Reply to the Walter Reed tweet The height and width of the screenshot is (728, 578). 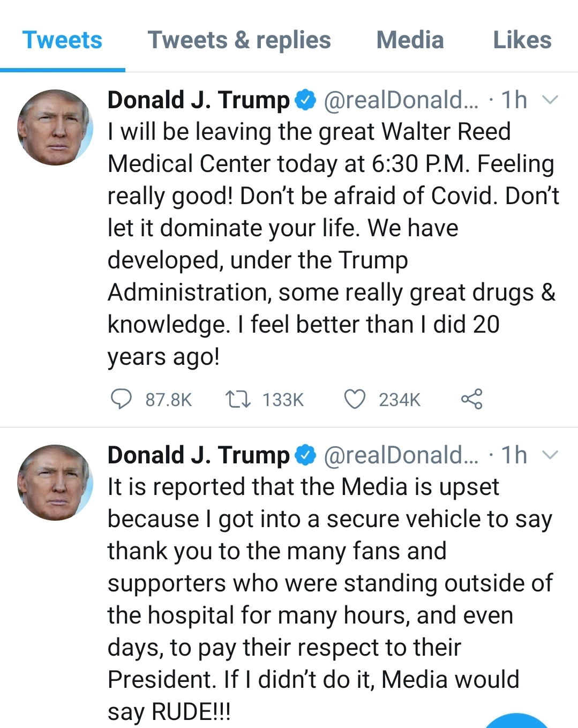click(x=121, y=399)
